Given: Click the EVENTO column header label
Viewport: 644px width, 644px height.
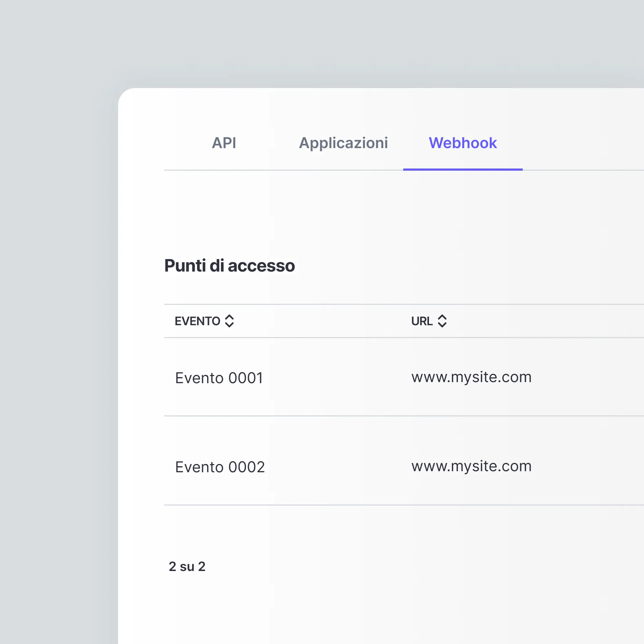Looking at the screenshot, I should click(x=197, y=321).
